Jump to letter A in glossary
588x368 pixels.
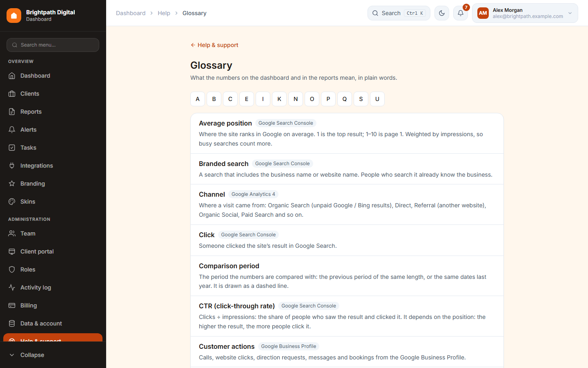tap(198, 99)
